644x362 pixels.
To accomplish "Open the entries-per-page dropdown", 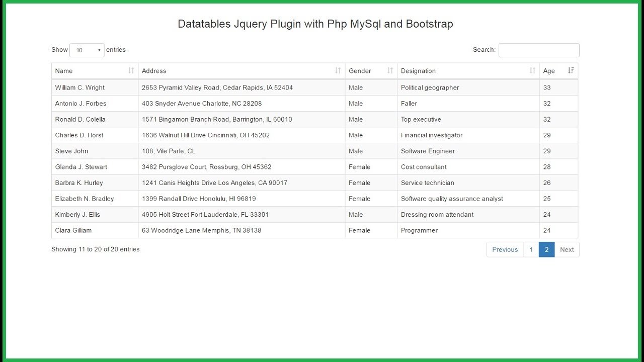I will (x=87, y=50).
